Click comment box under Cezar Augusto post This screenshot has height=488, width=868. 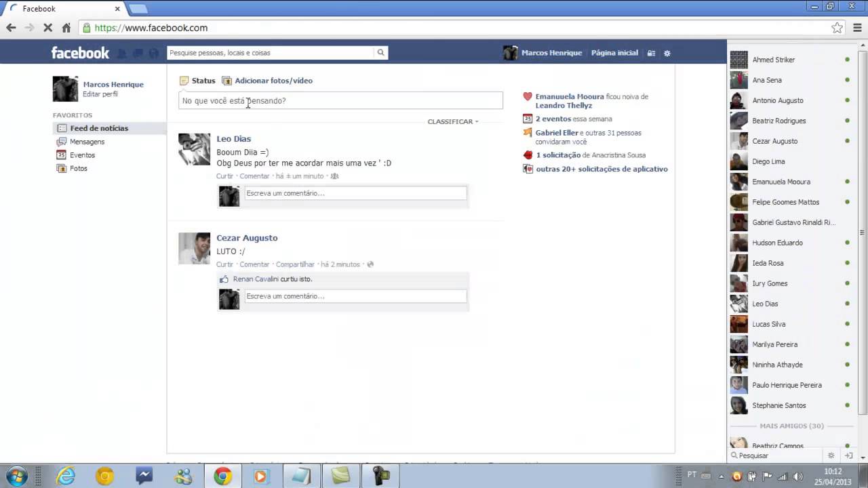(355, 296)
